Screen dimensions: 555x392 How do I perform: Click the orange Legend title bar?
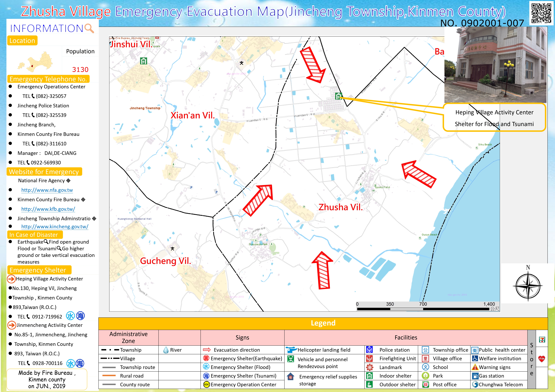pyautogui.click(x=323, y=323)
